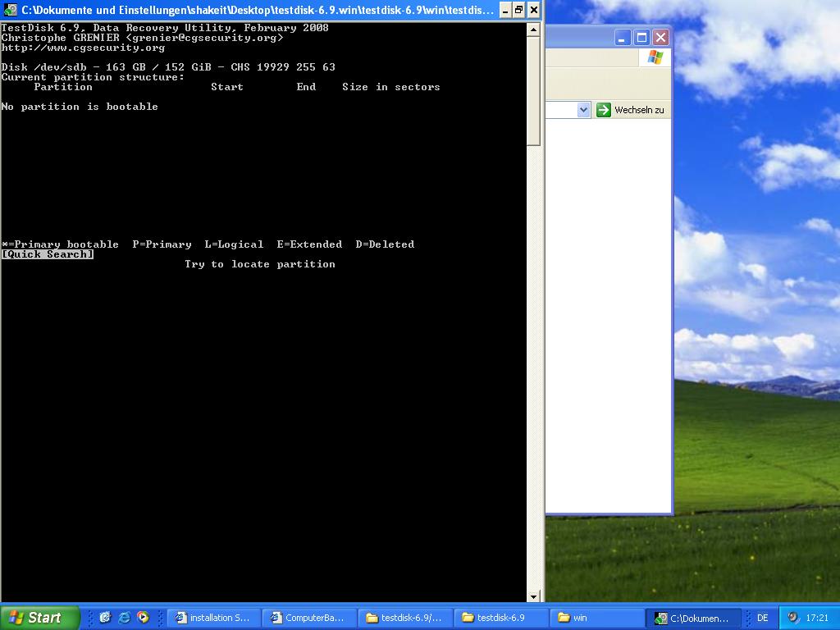
Task: Click the Windows flag logo in Explorer window
Action: point(655,58)
